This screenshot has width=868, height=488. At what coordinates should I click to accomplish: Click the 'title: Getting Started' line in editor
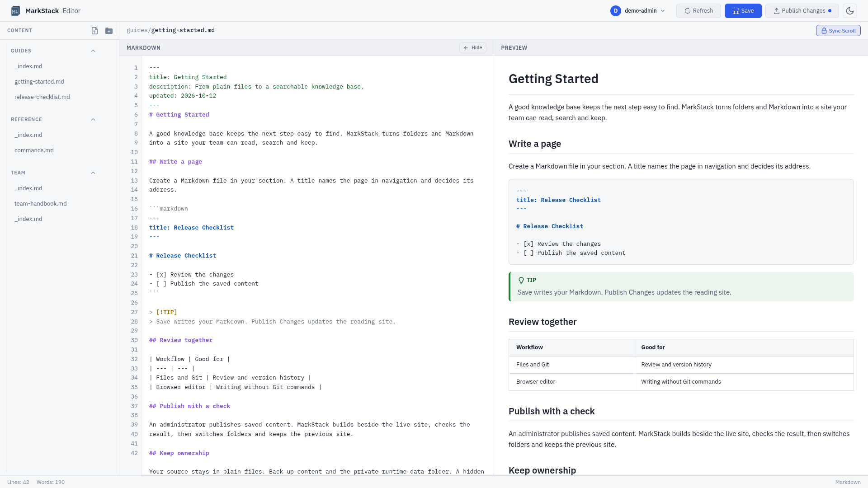click(x=188, y=77)
